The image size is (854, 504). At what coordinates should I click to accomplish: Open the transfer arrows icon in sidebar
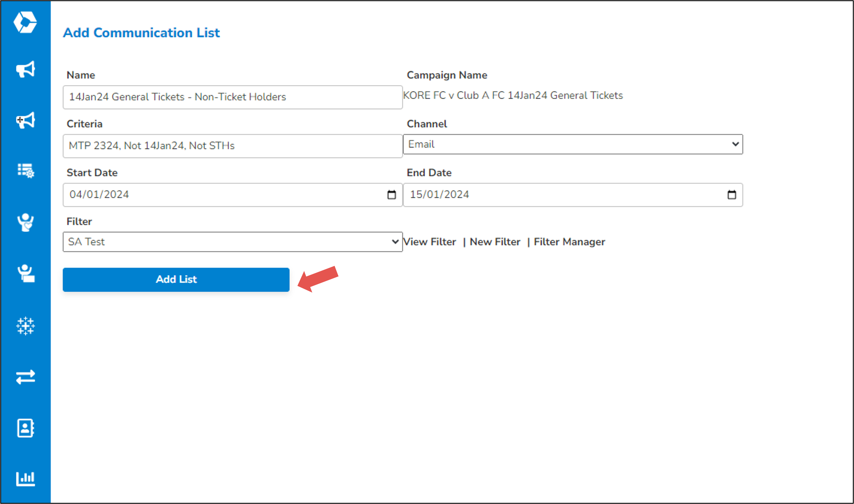coord(26,377)
